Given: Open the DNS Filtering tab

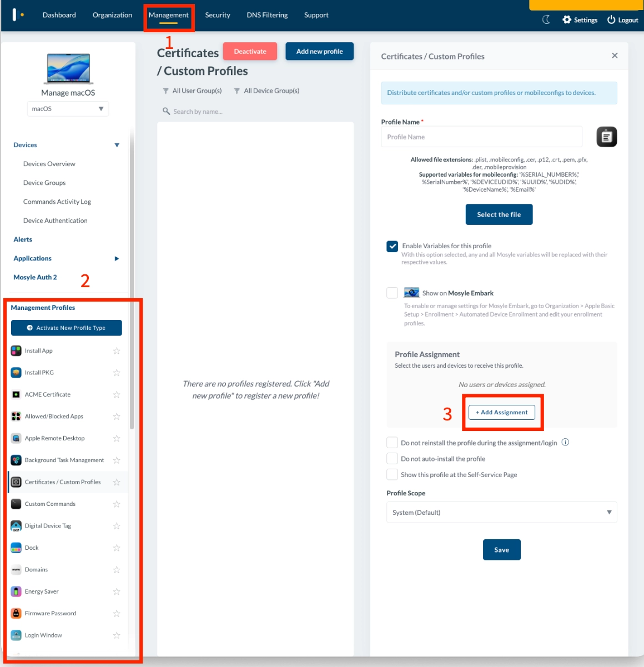Looking at the screenshot, I should pos(267,15).
